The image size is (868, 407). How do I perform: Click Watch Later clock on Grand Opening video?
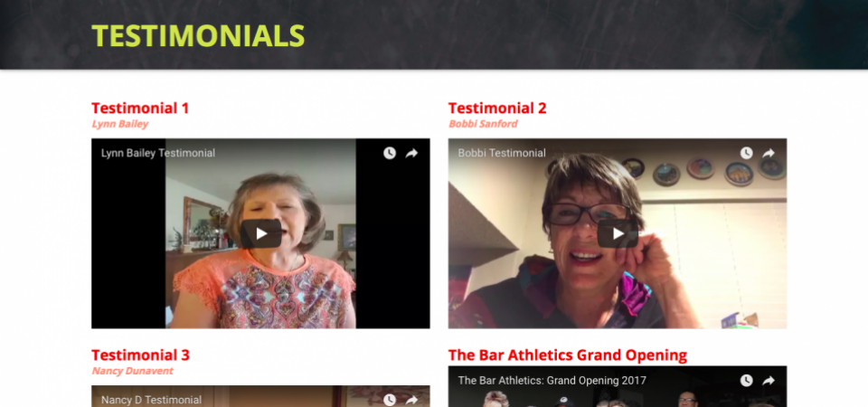click(x=747, y=381)
